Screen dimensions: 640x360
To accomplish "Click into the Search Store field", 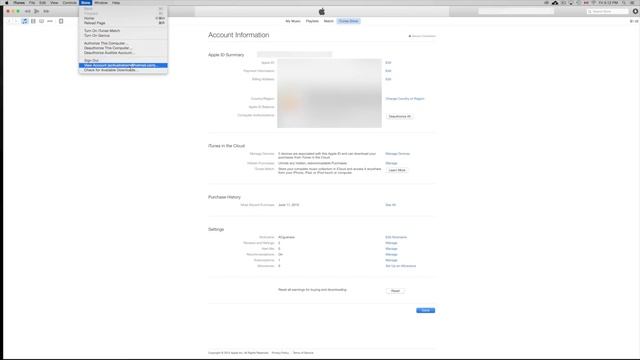I will (x=608, y=11).
